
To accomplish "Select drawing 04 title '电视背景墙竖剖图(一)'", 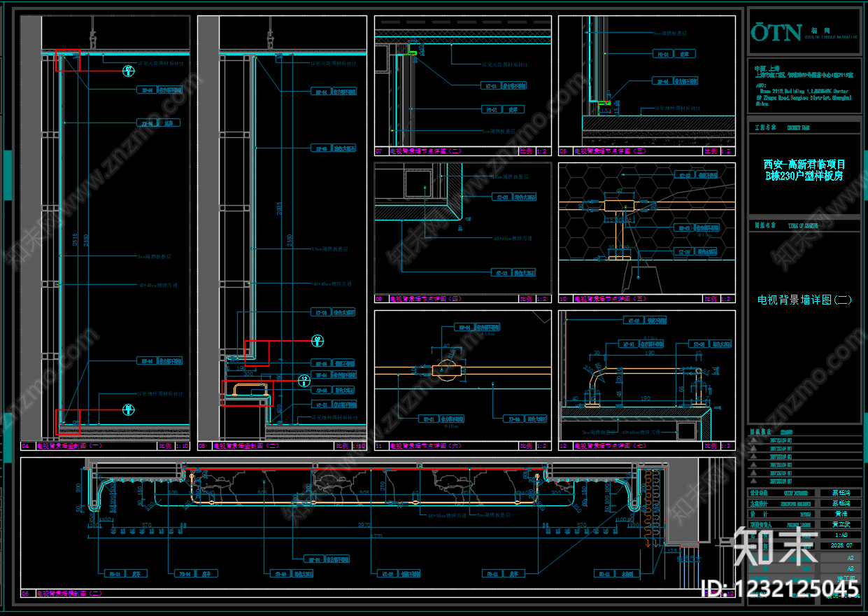I will click(x=69, y=445).
